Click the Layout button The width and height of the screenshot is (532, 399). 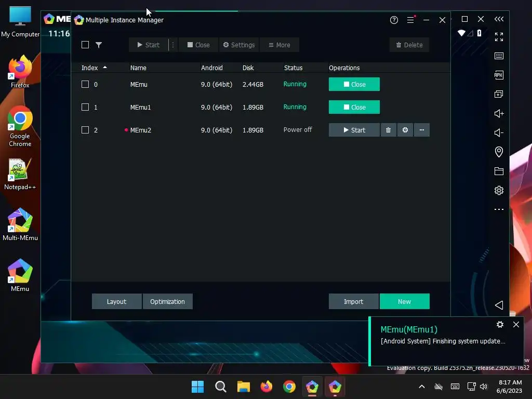(x=117, y=301)
